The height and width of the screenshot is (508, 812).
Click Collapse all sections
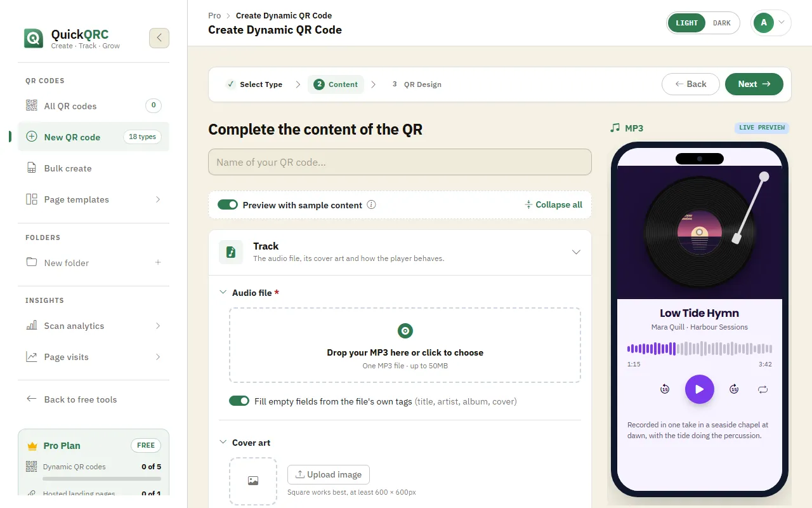[553, 204]
